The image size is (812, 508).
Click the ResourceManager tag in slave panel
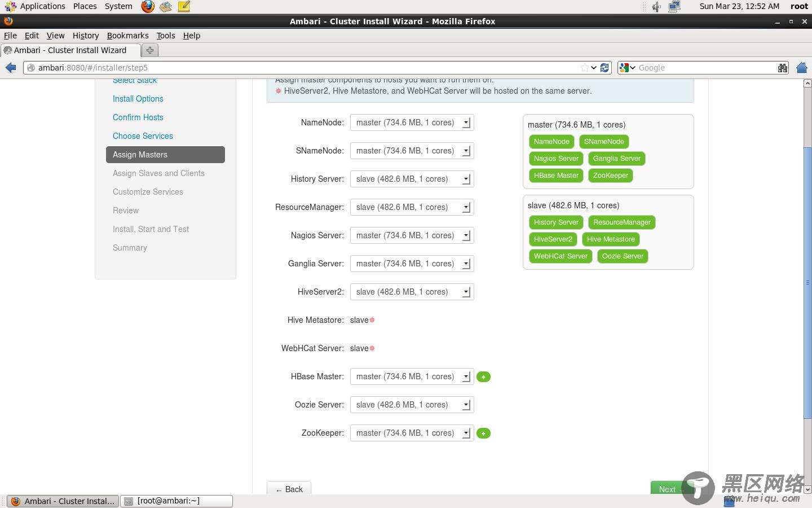click(x=621, y=222)
